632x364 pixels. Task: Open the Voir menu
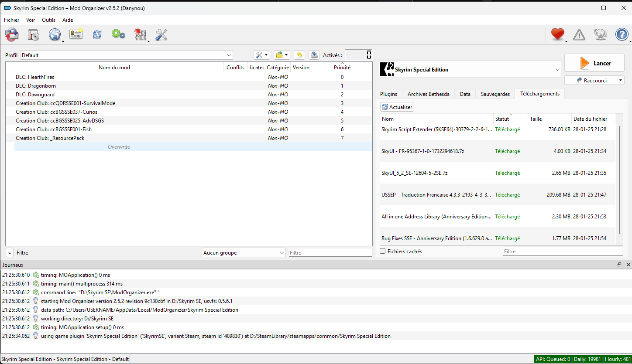pos(31,20)
